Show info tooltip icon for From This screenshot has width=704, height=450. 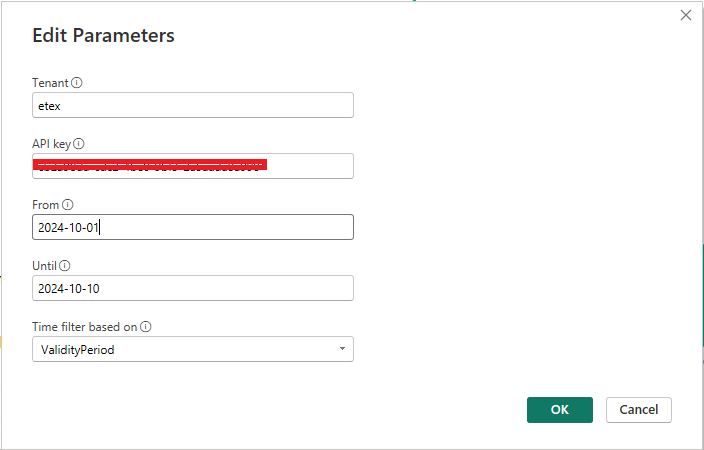coord(67,205)
